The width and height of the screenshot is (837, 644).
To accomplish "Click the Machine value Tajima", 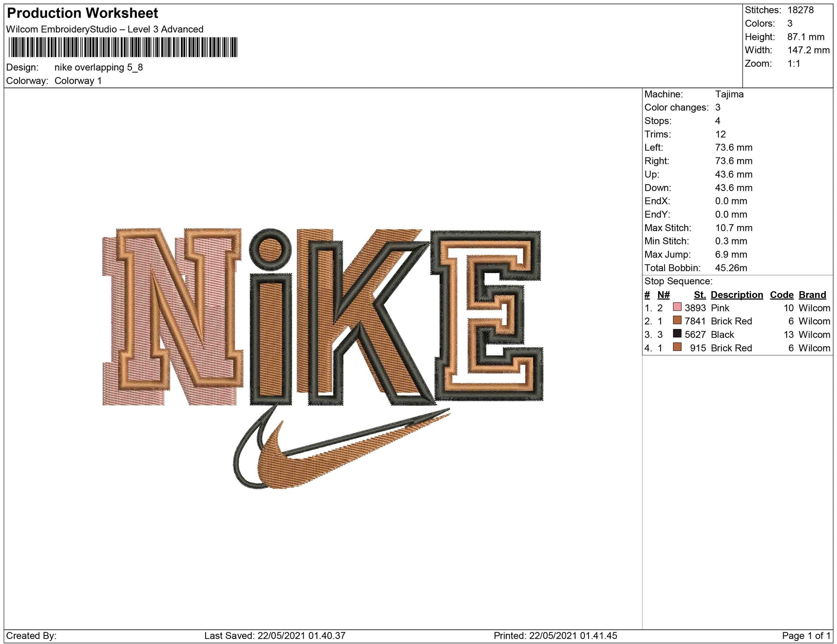I will pos(729,94).
